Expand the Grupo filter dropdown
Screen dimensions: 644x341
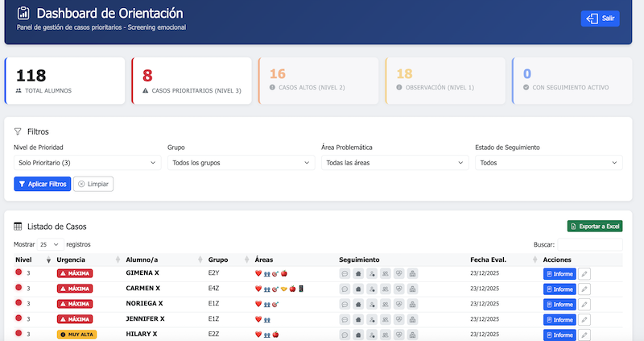pos(241,163)
